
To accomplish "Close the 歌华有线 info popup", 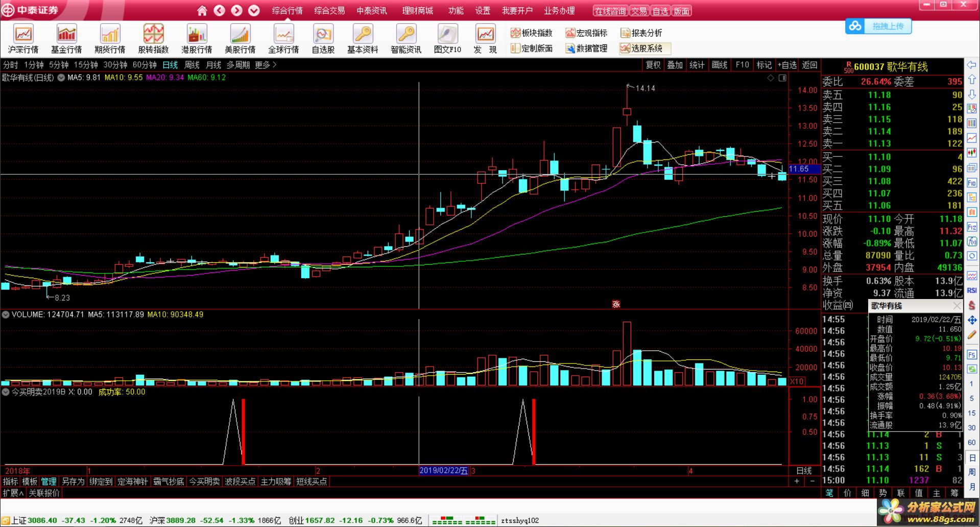I will pos(957,306).
